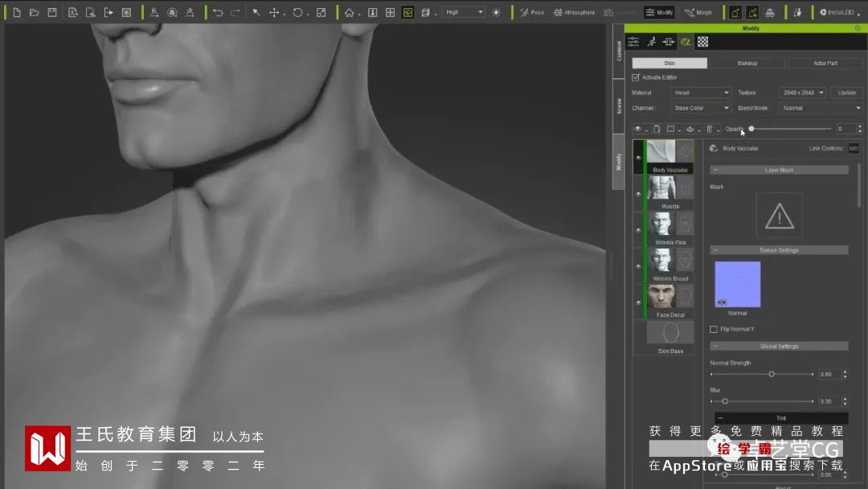Select the move tool
The height and width of the screenshot is (489, 868).
[x=274, y=12]
